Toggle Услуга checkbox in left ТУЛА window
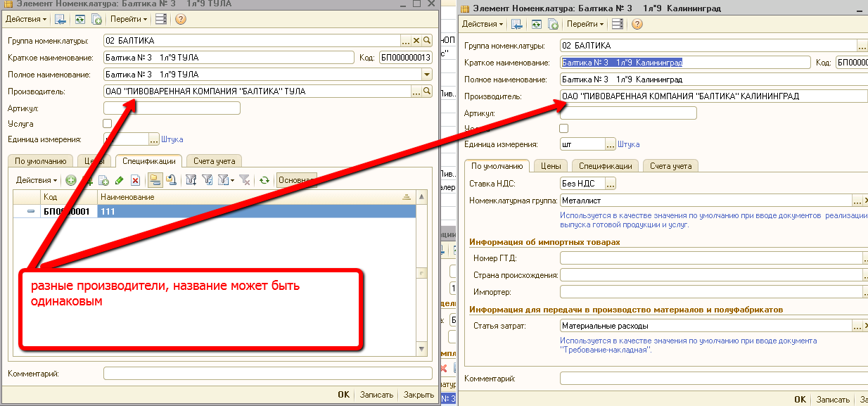The width and height of the screenshot is (868, 406). point(108,124)
